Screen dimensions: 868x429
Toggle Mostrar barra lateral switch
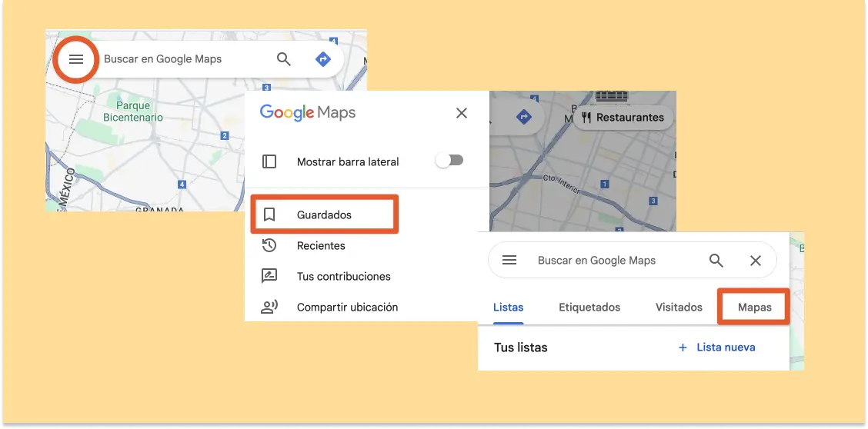click(449, 161)
